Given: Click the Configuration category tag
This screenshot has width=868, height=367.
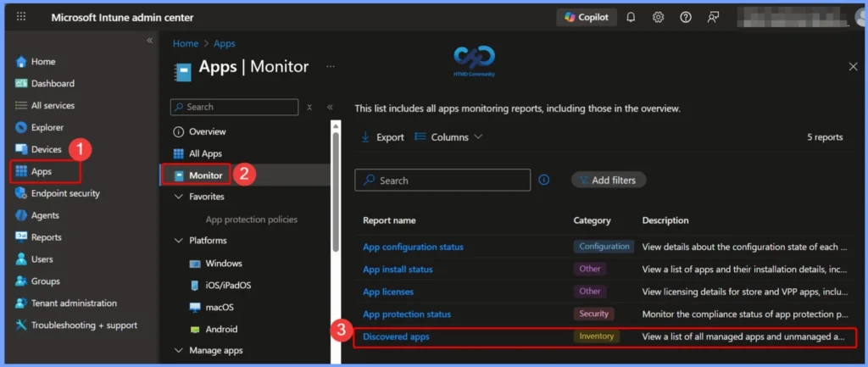Looking at the screenshot, I should point(604,247).
